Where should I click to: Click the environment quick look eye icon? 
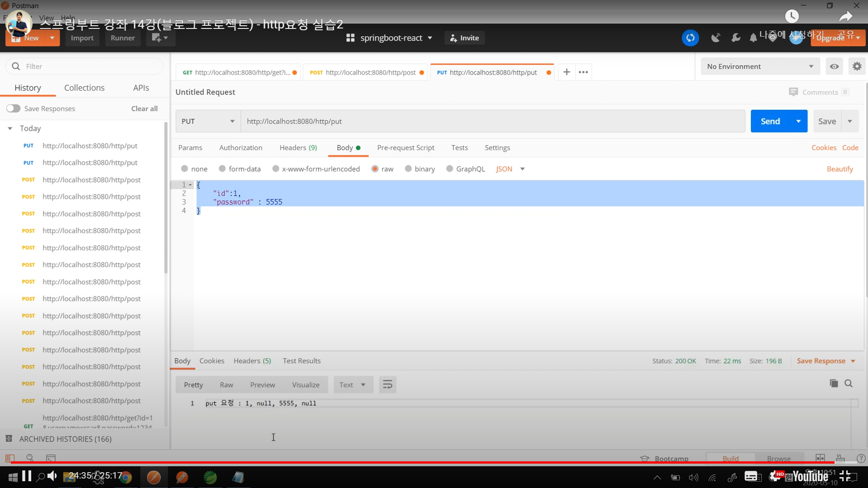tap(834, 66)
